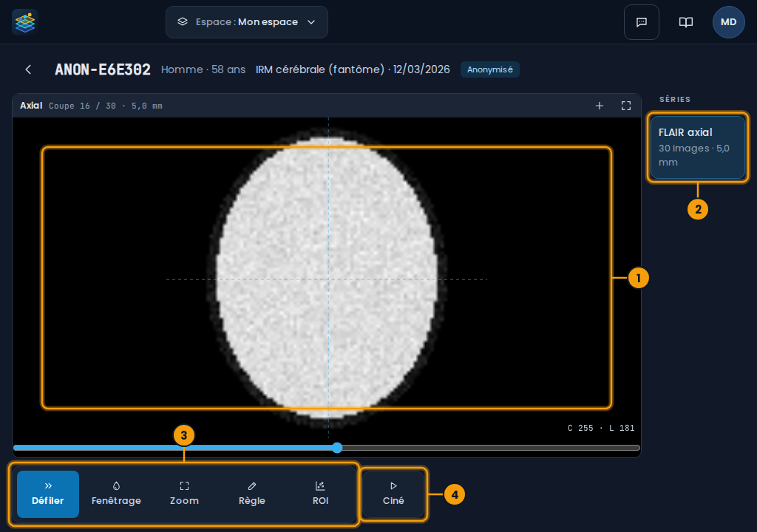Select the ROI tool

point(320,494)
